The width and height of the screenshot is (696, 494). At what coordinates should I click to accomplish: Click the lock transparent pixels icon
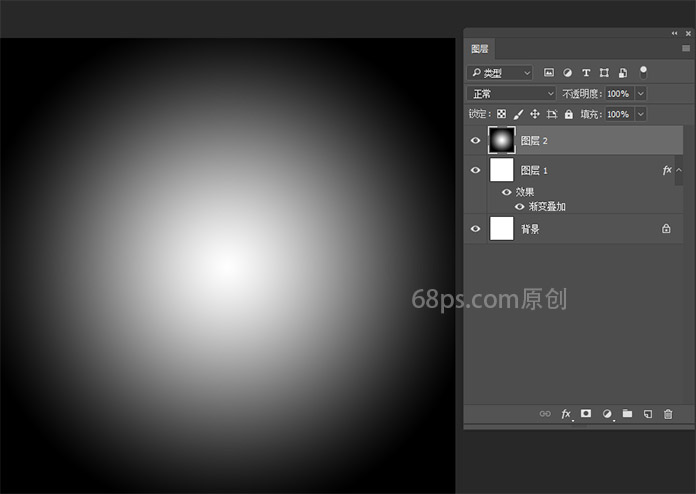coord(502,115)
